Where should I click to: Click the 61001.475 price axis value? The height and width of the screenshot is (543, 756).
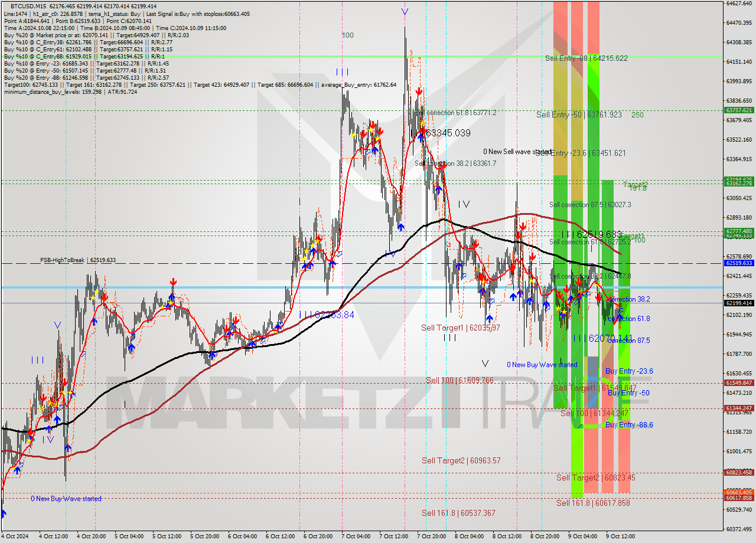pyautogui.click(x=738, y=452)
